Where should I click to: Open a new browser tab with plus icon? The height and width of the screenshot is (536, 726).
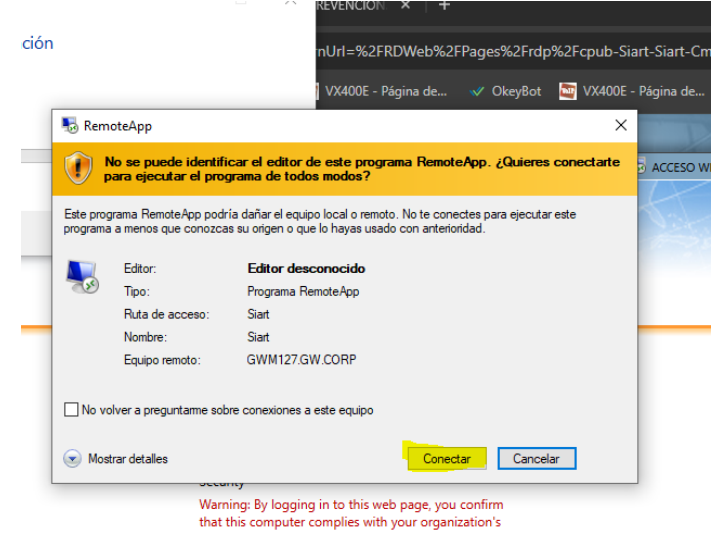tap(444, 6)
